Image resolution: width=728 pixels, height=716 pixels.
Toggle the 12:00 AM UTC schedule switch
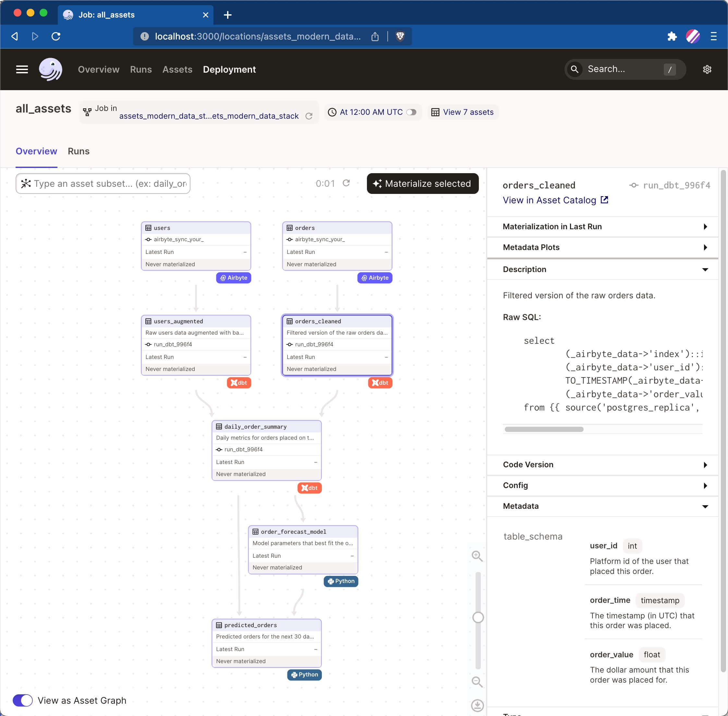point(412,112)
